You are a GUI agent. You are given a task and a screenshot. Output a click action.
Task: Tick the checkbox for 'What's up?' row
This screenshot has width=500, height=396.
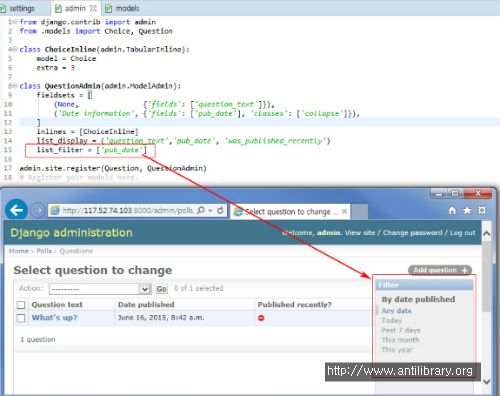point(21,318)
